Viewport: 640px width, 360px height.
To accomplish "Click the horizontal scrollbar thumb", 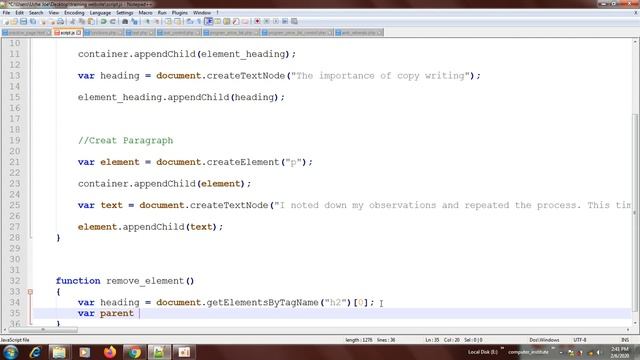I will 42,329.
